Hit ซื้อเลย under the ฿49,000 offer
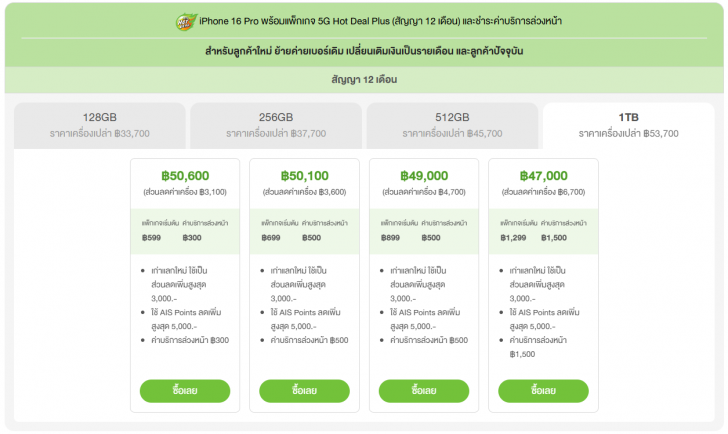The image size is (728, 434). click(x=424, y=390)
